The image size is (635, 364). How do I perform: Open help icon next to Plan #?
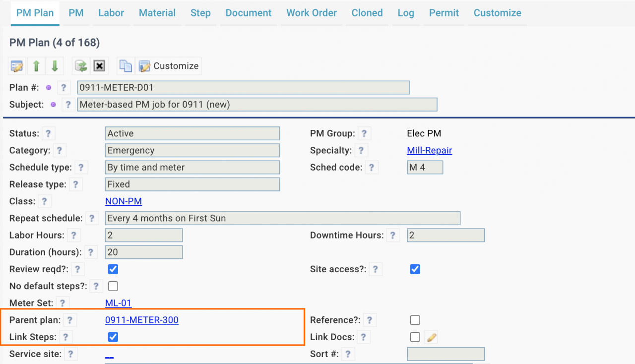click(x=63, y=88)
